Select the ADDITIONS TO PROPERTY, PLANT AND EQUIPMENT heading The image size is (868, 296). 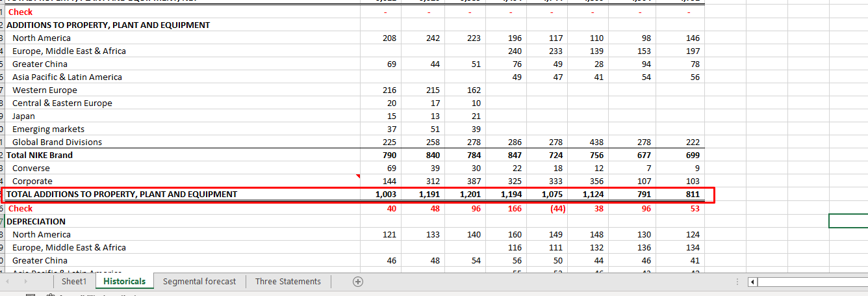[x=108, y=25]
